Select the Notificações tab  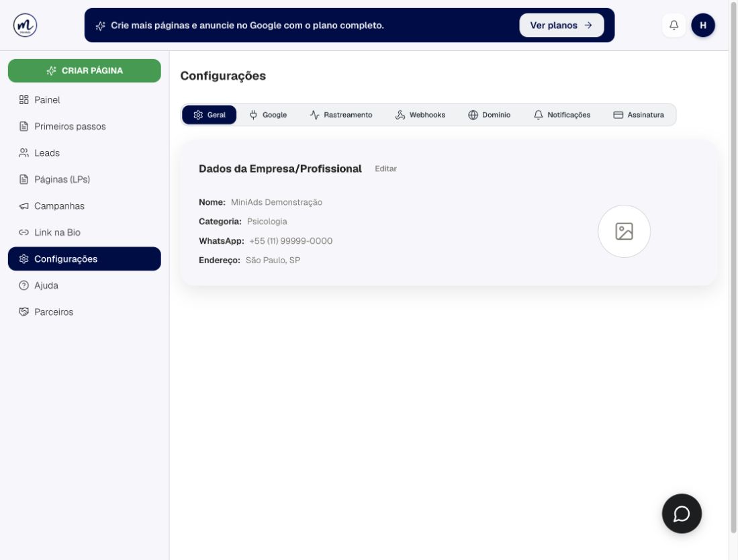562,115
